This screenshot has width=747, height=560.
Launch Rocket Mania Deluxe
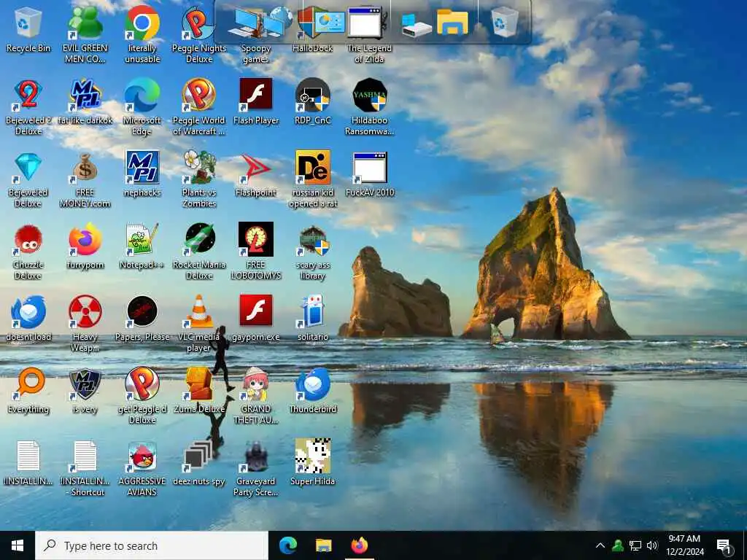pos(199,252)
